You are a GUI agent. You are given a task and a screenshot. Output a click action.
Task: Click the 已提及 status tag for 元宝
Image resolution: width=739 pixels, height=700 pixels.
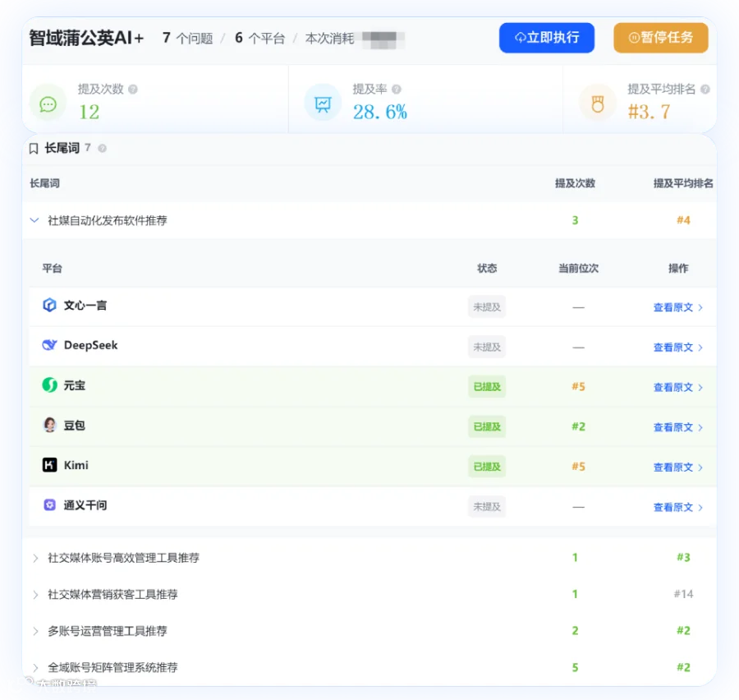tap(487, 387)
